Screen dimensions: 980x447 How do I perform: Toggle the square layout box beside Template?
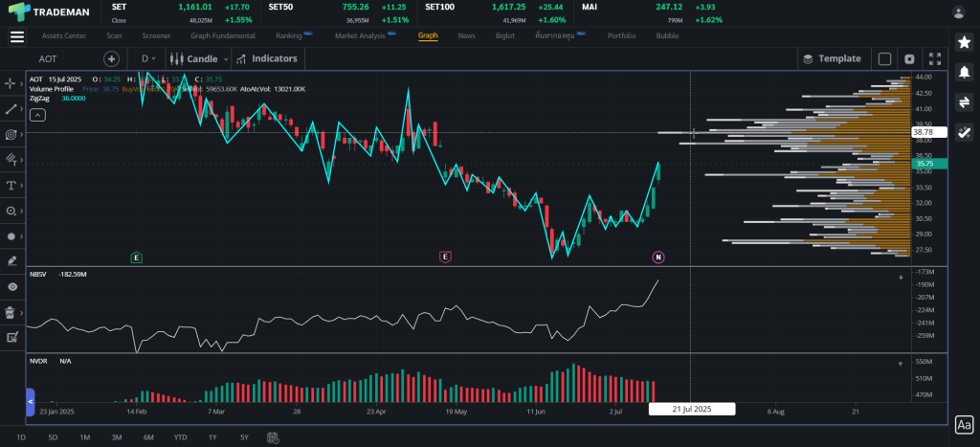(884, 58)
